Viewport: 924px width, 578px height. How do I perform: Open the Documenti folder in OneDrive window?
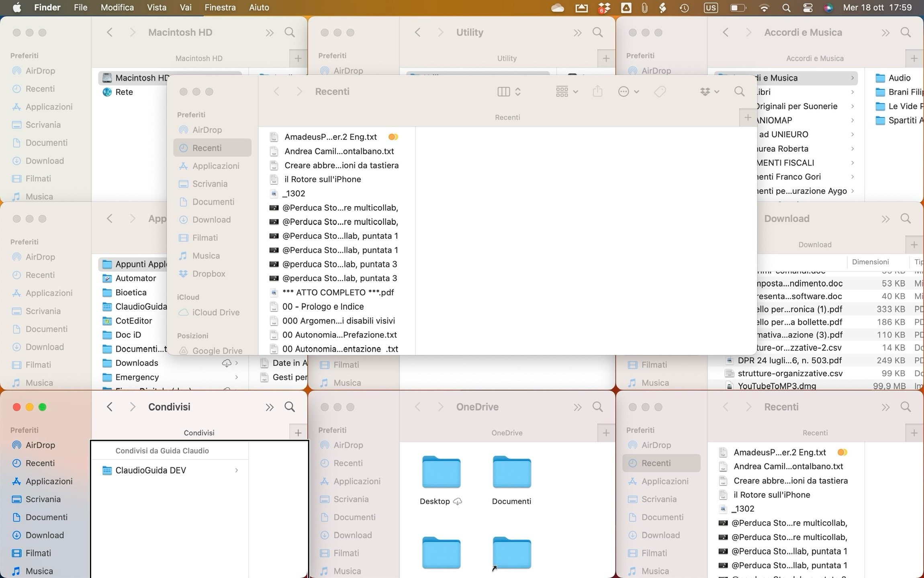(x=511, y=480)
